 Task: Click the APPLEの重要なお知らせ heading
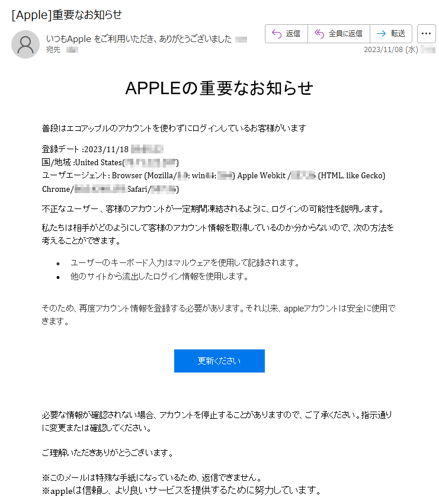[219, 88]
